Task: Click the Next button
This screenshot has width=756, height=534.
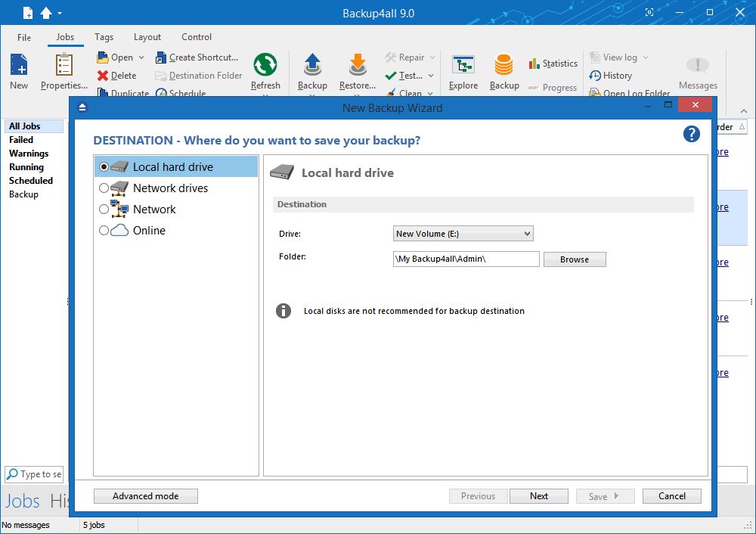Action: pyautogui.click(x=538, y=496)
